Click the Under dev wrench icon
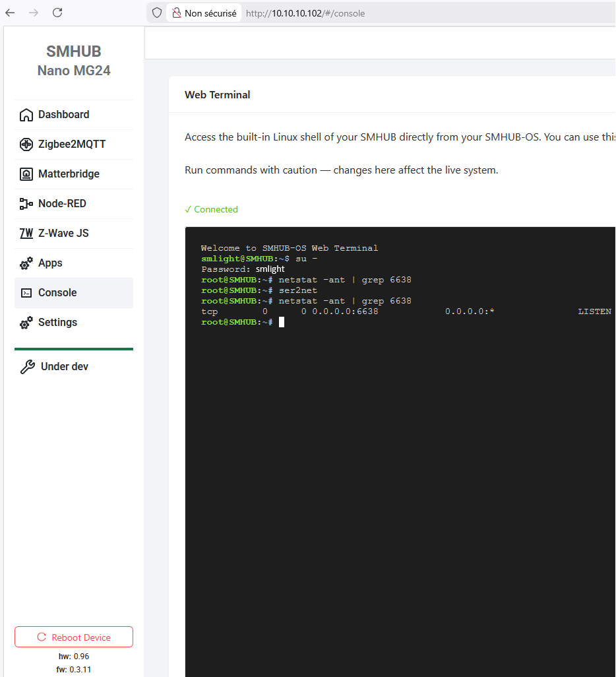The image size is (616, 677). tap(28, 367)
